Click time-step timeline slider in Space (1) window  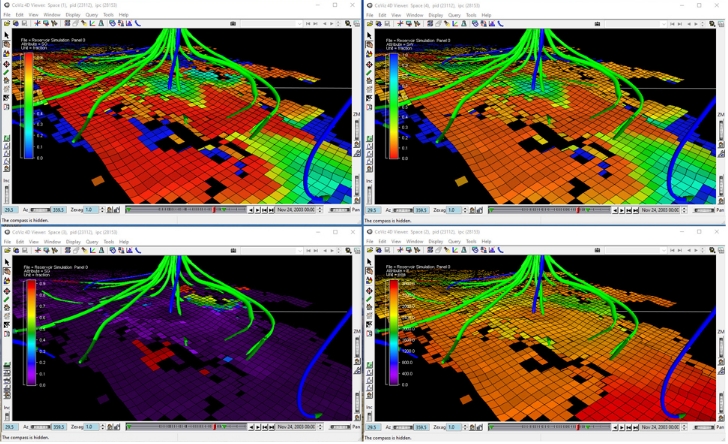pyautogui.click(x=186, y=210)
